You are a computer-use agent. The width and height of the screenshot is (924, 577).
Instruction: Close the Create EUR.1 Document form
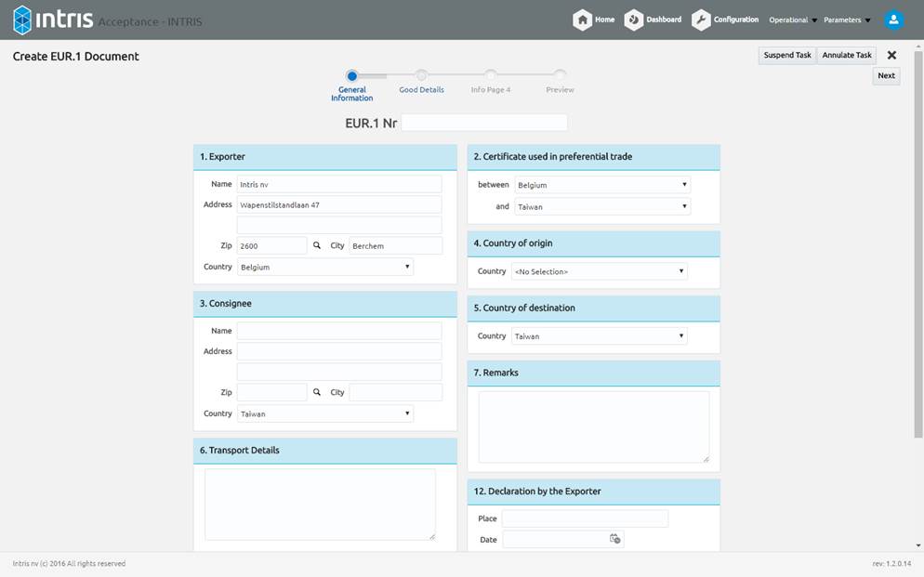(x=891, y=56)
